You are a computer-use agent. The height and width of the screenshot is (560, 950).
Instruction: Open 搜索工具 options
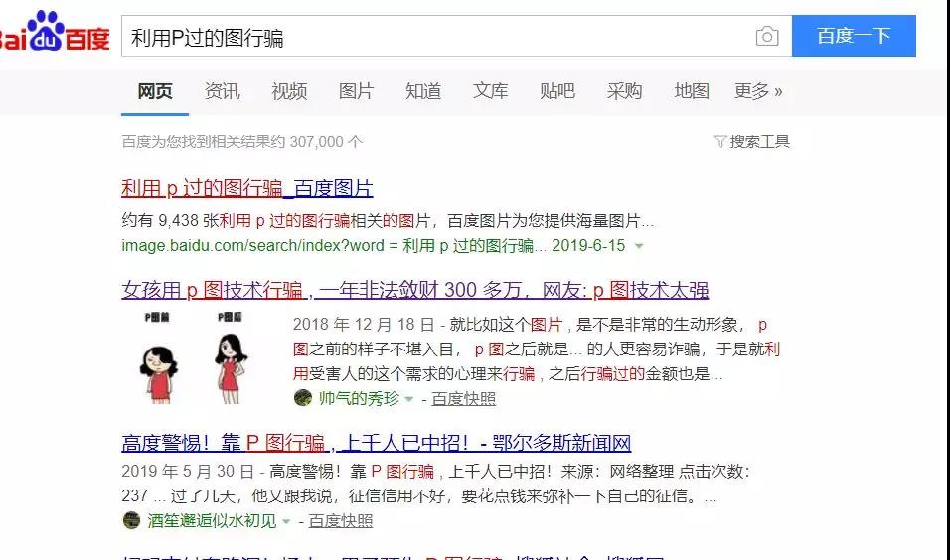click(x=760, y=142)
